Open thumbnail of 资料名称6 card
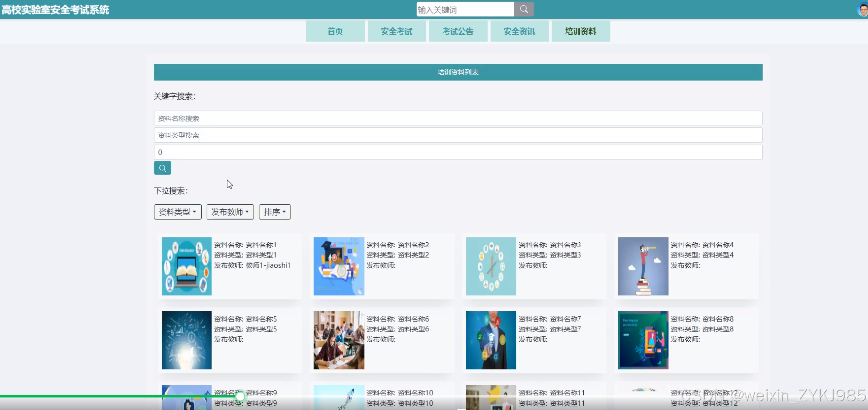This screenshot has height=410, width=868. point(339,340)
